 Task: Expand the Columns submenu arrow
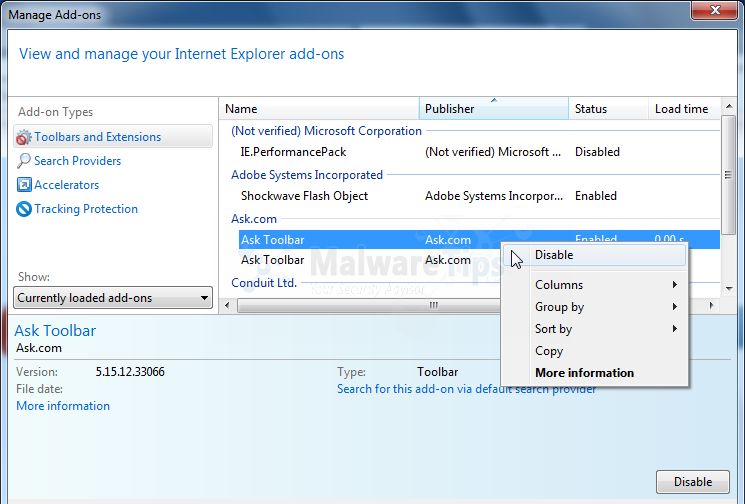(675, 285)
